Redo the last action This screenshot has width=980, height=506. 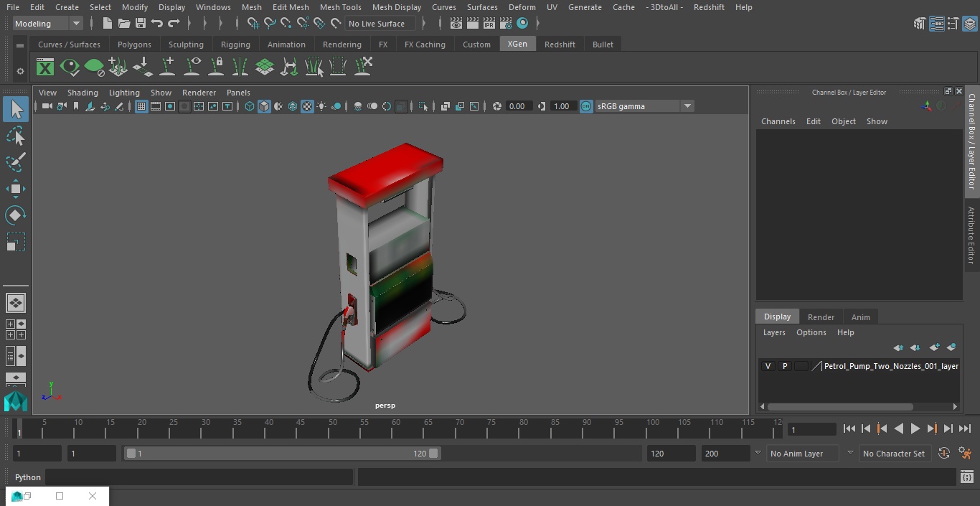(x=174, y=24)
